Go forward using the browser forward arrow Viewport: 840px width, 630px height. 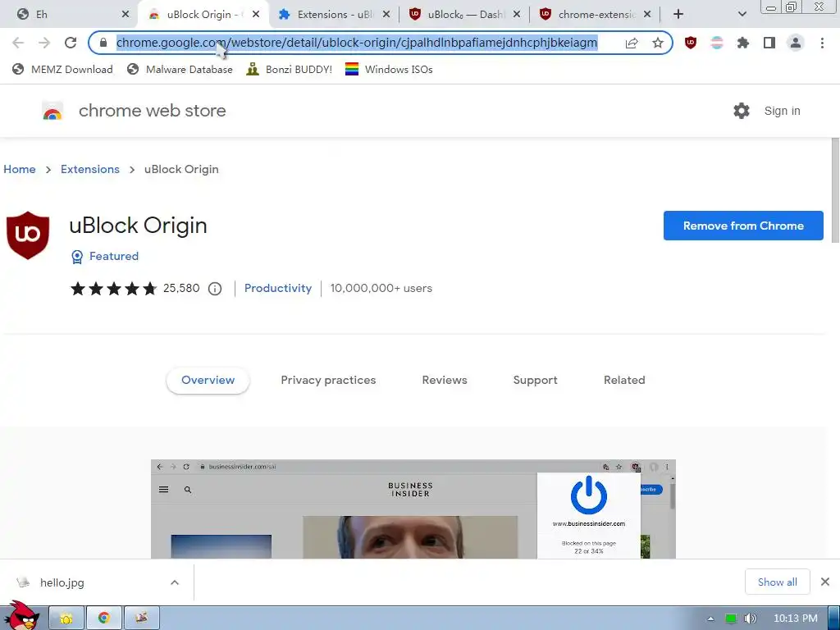[x=44, y=43]
